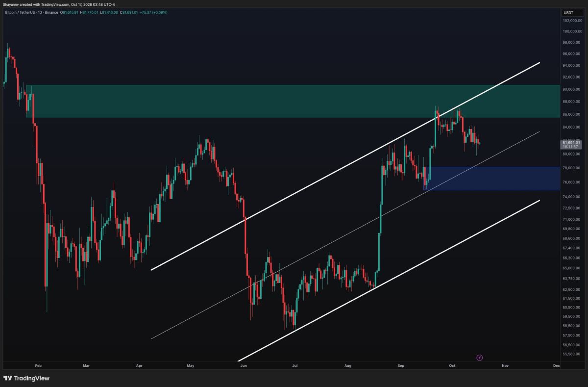Click the Sep label on time axis
This screenshot has width=588, height=387.
[x=401, y=365]
